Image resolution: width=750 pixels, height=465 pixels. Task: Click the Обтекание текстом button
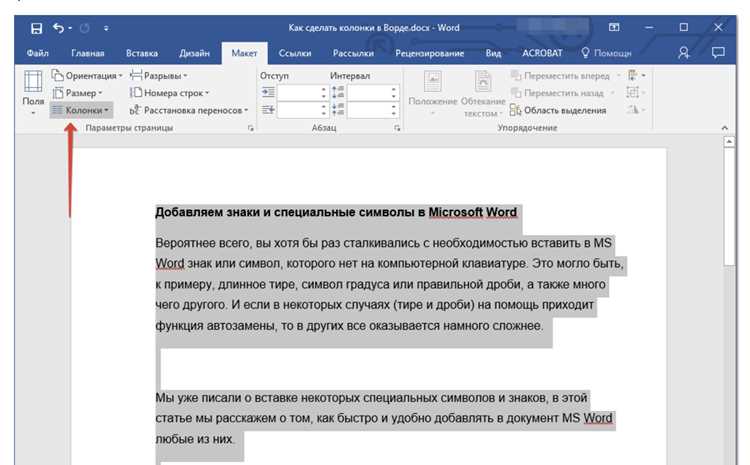483,94
